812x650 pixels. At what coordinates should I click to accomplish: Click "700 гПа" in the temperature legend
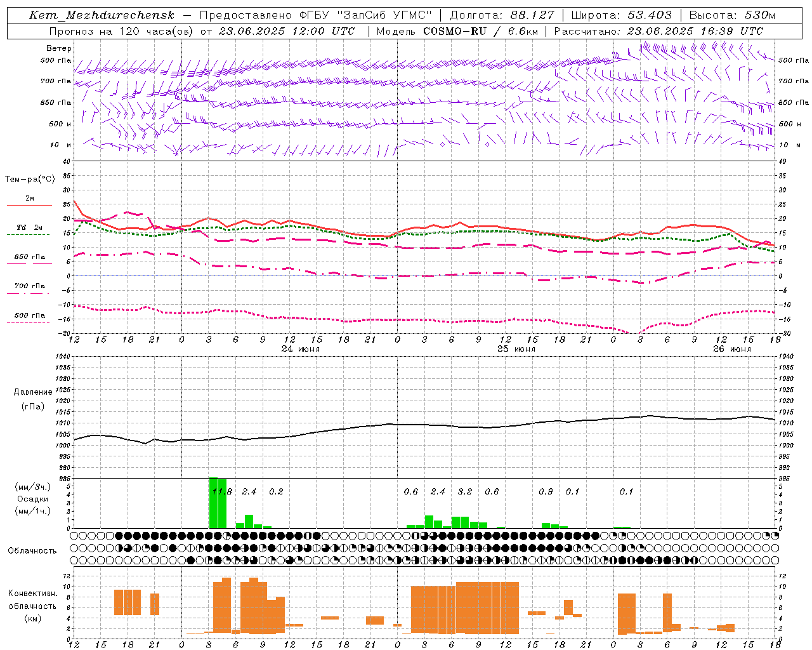tap(30, 286)
